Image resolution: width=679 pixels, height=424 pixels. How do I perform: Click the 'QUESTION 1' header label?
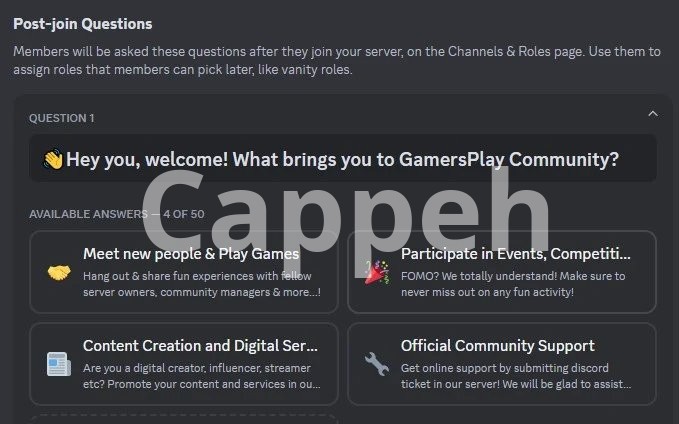(62, 118)
